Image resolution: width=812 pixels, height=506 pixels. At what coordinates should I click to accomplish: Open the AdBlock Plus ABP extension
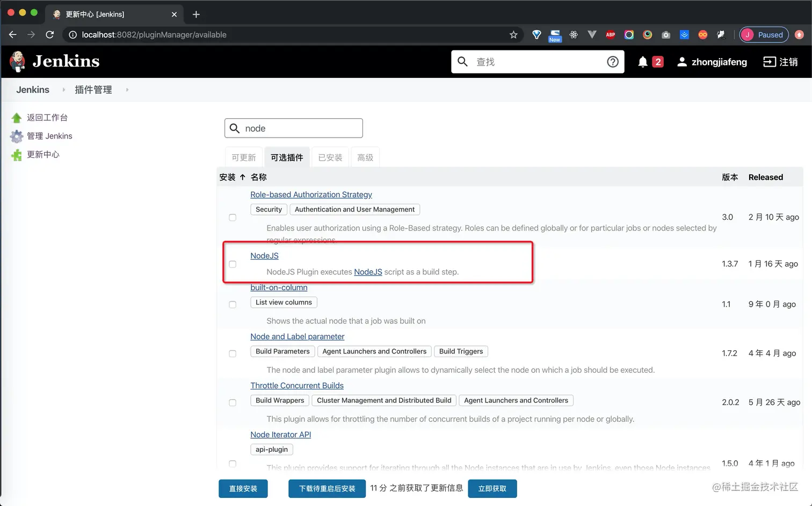611,34
